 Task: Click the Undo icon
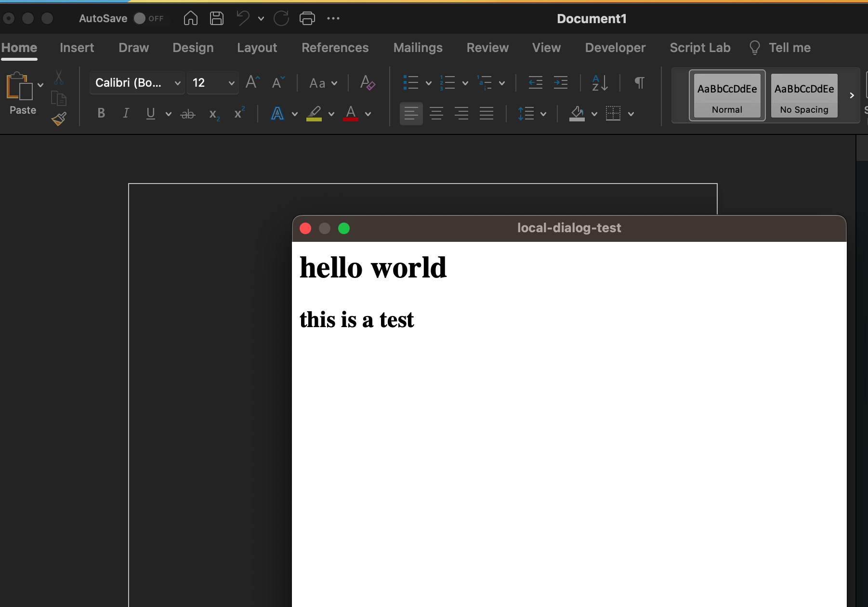point(243,18)
